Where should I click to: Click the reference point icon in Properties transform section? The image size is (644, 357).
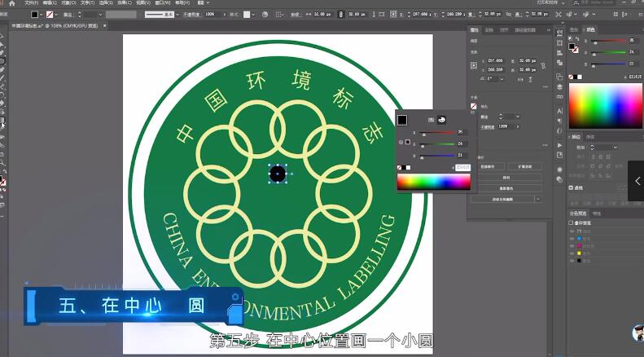click(x=474, y=65)
